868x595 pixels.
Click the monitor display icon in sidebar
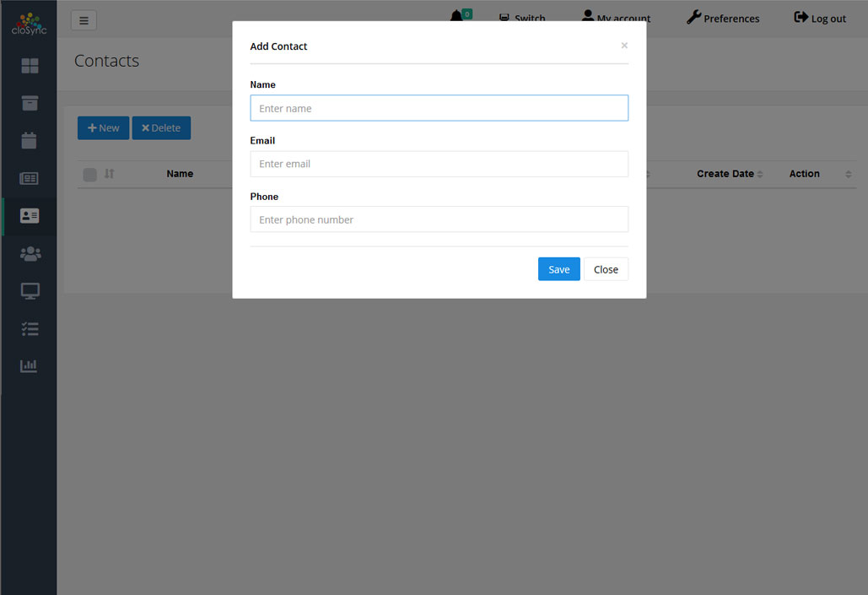(30, 291)
